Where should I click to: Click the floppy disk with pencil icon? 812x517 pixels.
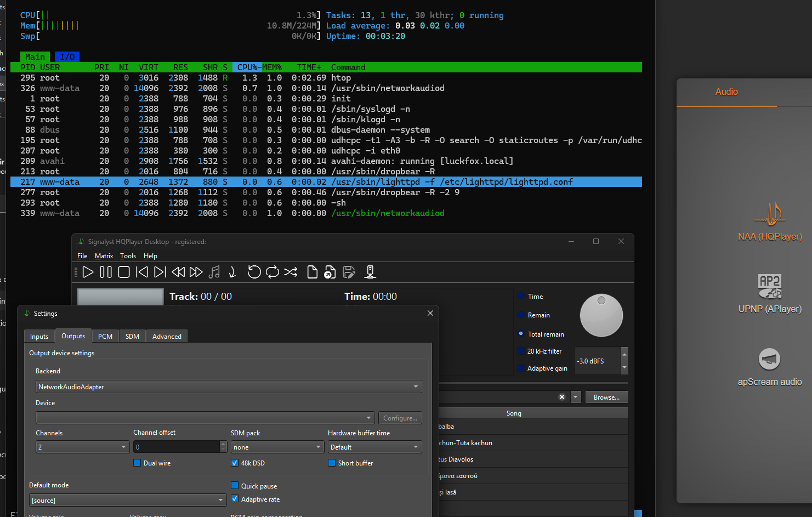(349, 272)
